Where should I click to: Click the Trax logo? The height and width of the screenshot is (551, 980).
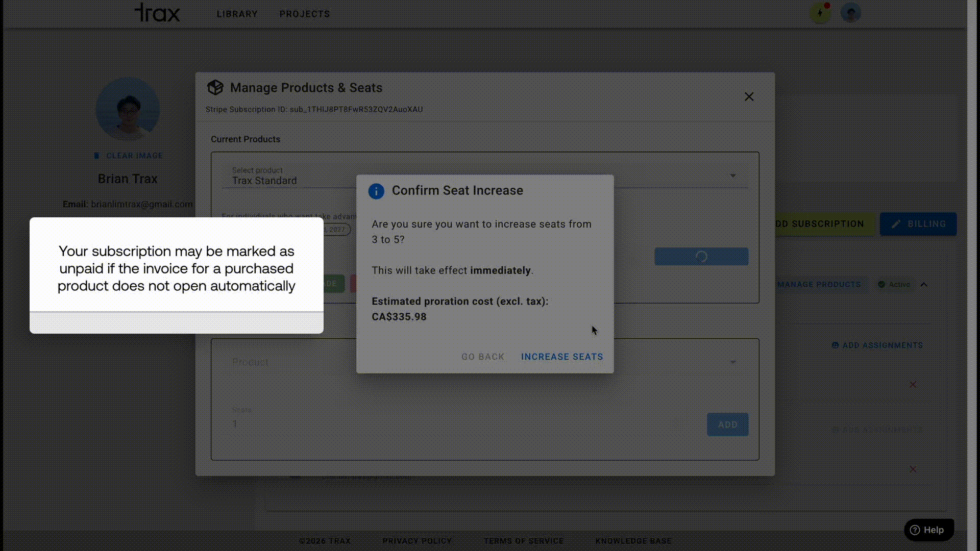[157, 13]
